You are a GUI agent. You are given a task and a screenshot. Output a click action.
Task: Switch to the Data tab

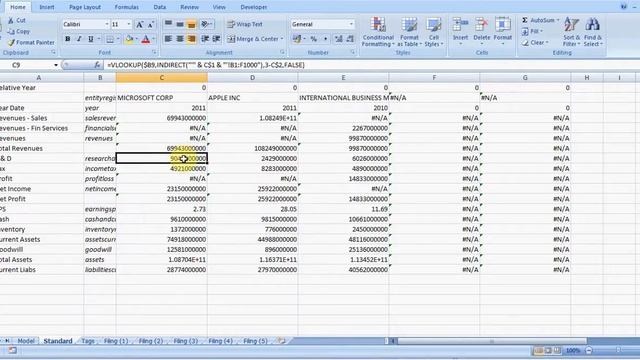click(x=160, y=7)
